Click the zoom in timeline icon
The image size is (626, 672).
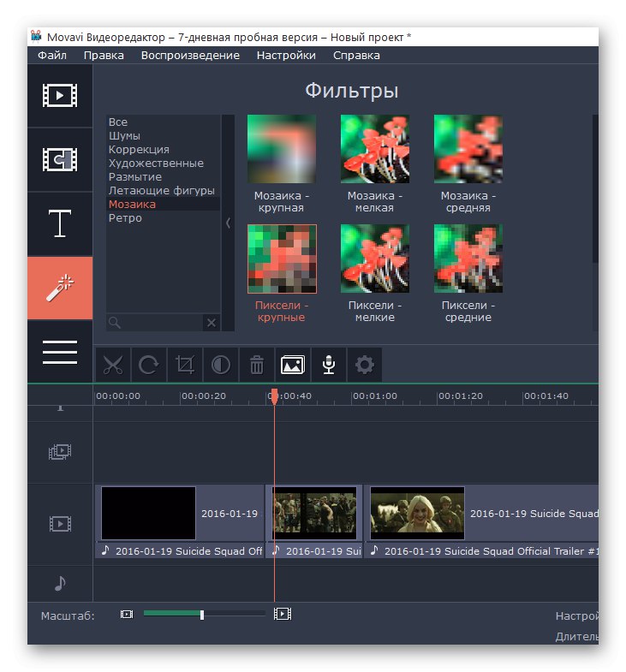coord(283,614)
